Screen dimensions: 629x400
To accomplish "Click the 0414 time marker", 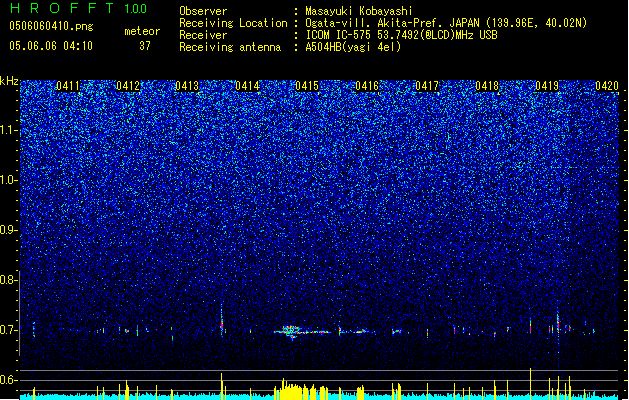I will click(248, 86).
